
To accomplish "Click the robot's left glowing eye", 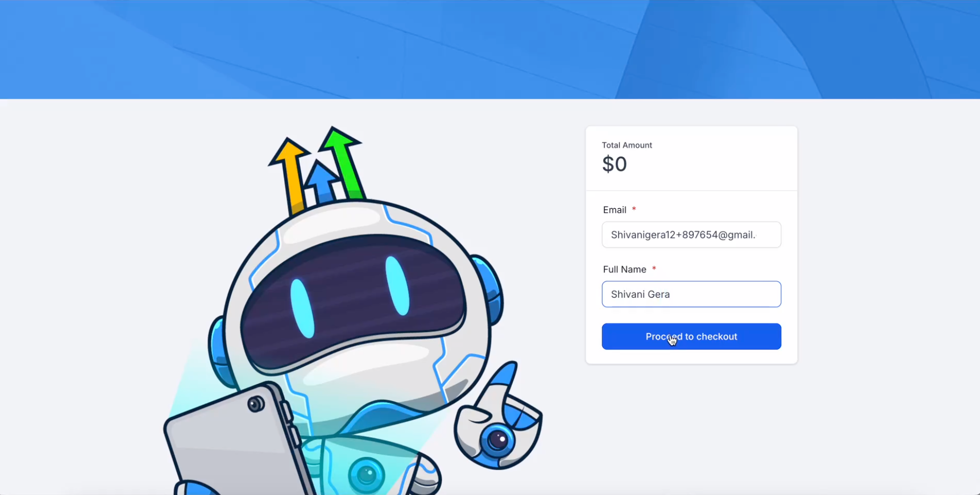I will pos(302,308).
